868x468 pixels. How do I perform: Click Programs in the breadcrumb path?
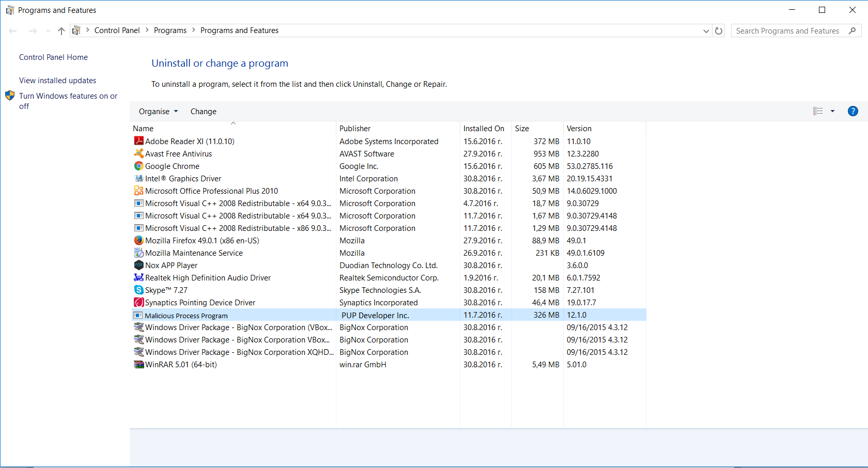(x=170, y=30)
